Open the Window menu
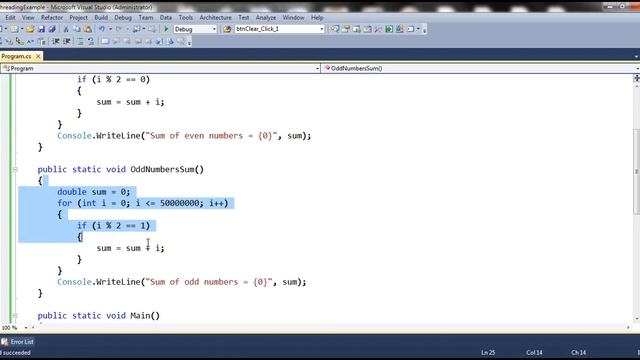This screenshot has width=640, height=360. [293, 18]
